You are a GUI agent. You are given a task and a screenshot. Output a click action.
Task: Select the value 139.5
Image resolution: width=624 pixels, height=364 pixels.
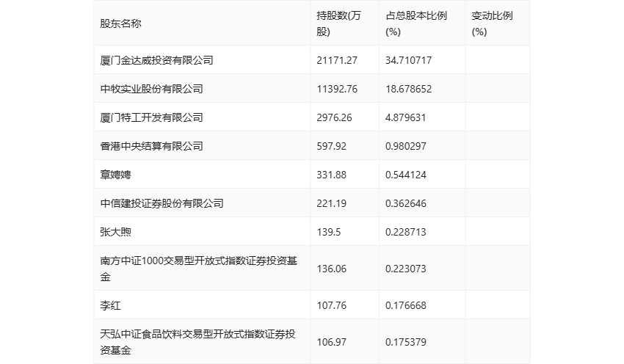pyautogui.click(x=329, y=232)
